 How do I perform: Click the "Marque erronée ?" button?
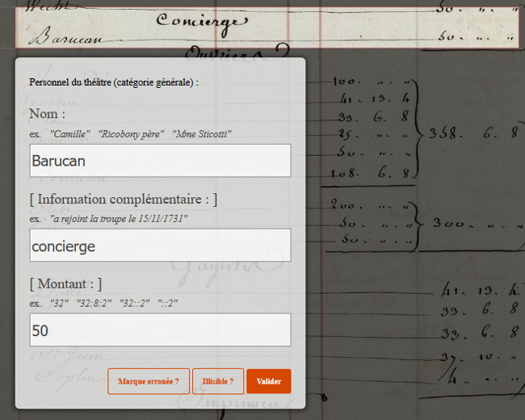(x=149, y=381)
